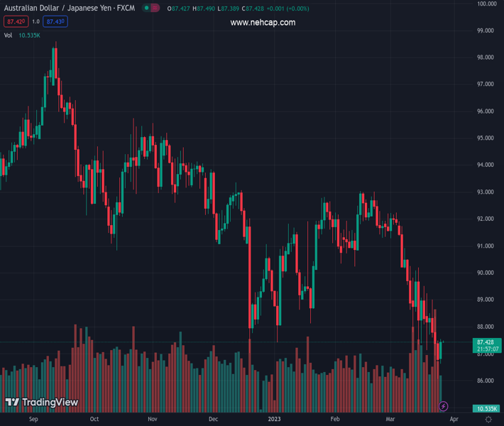This screenshot has height=426, width=504.
Task: Click the 100.000 price scale label
Action: coord(486,4)
